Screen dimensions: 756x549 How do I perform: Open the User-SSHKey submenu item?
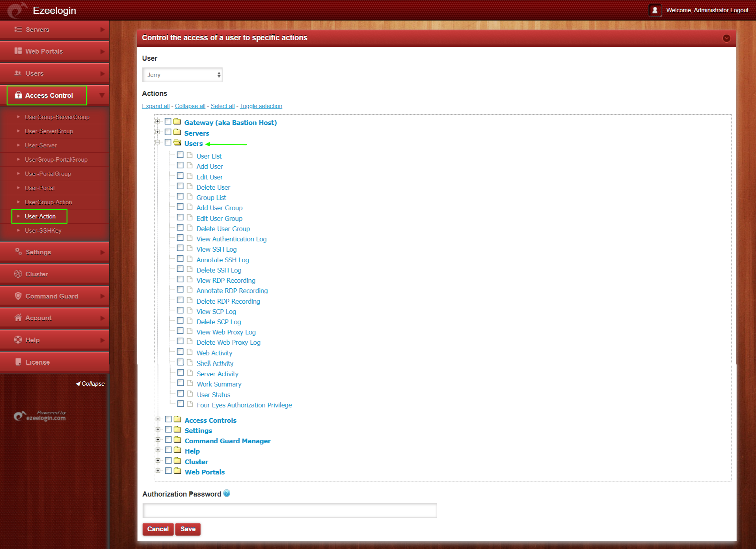click(43, 231)
